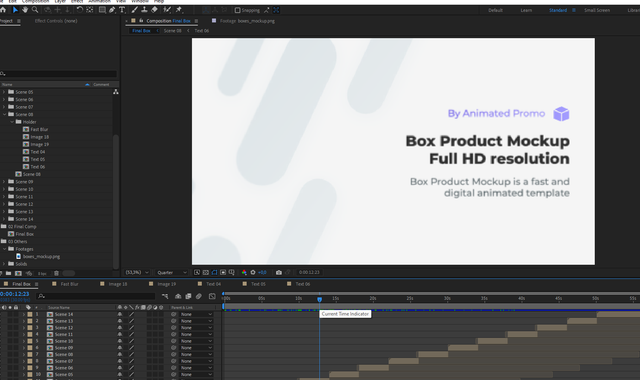
Task: Select the Pen tool
Action: click(x=112, y=10)
